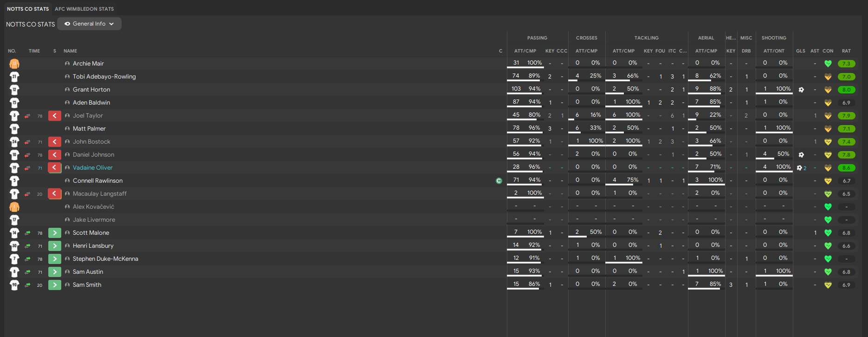The width and height of the screenshot is (868, 337).
Task: Click the swap arrows icon for Joel Taylor
Action: click(x=27, y=116)
